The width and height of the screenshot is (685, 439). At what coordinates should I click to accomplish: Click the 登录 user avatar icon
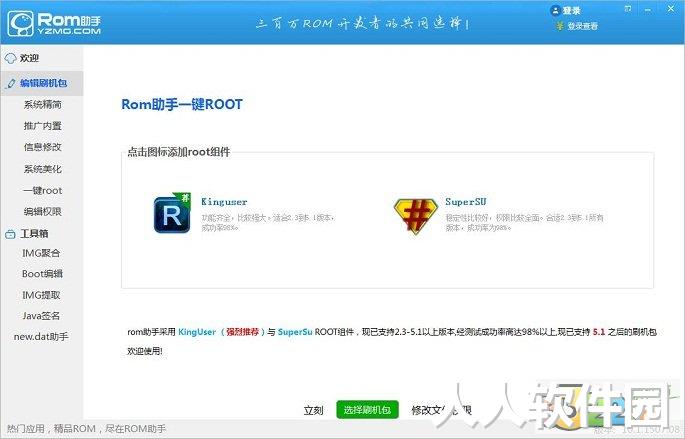tap(555, 10)
